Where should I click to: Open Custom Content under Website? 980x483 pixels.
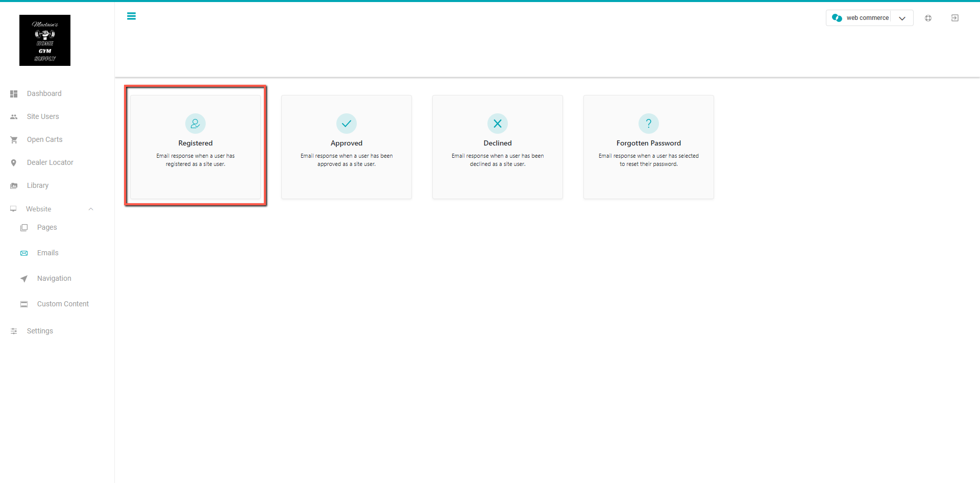click(63, 304)
